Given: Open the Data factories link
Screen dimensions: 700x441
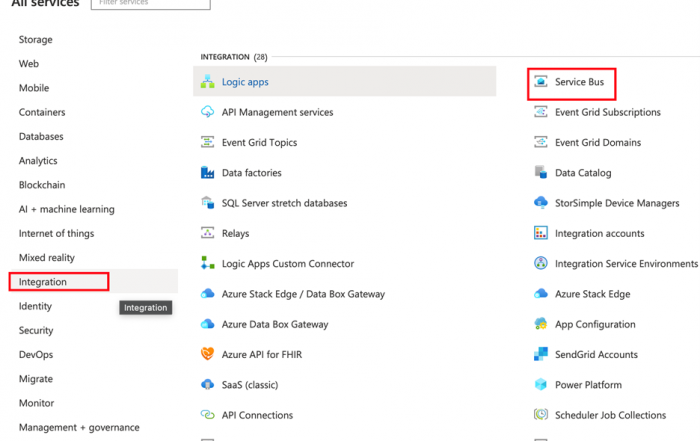Looking at the screenshot, I should (252, 173).
